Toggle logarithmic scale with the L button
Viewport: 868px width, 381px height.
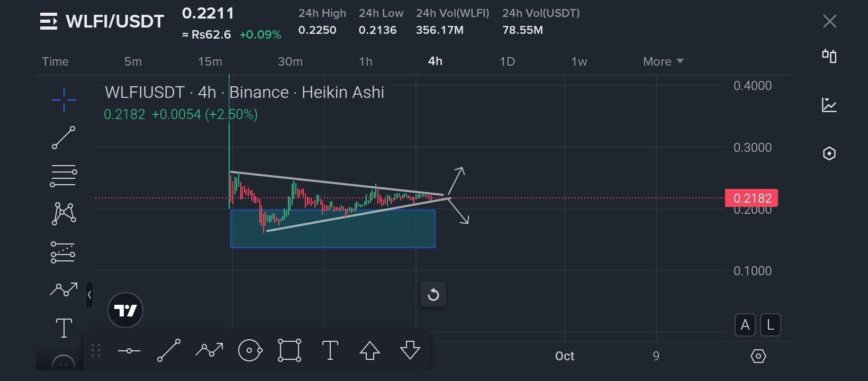[x=771, y=325]
